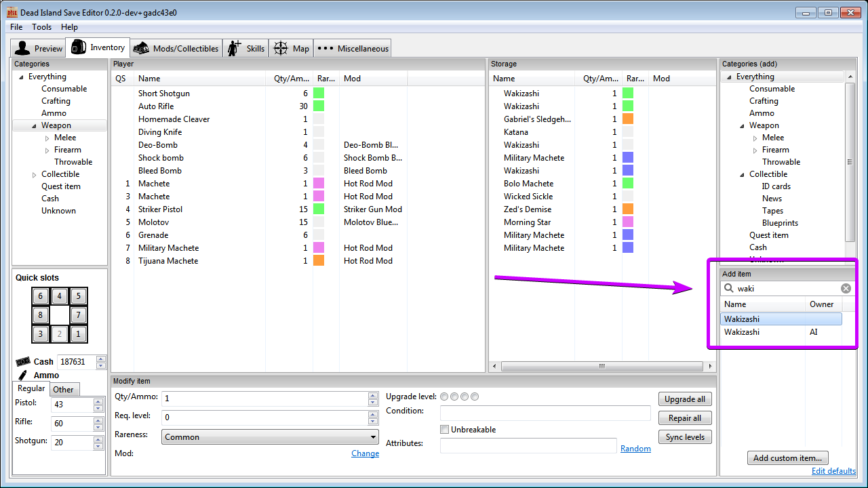
Task: Select quick slot 4
Action: pos(60,296)
